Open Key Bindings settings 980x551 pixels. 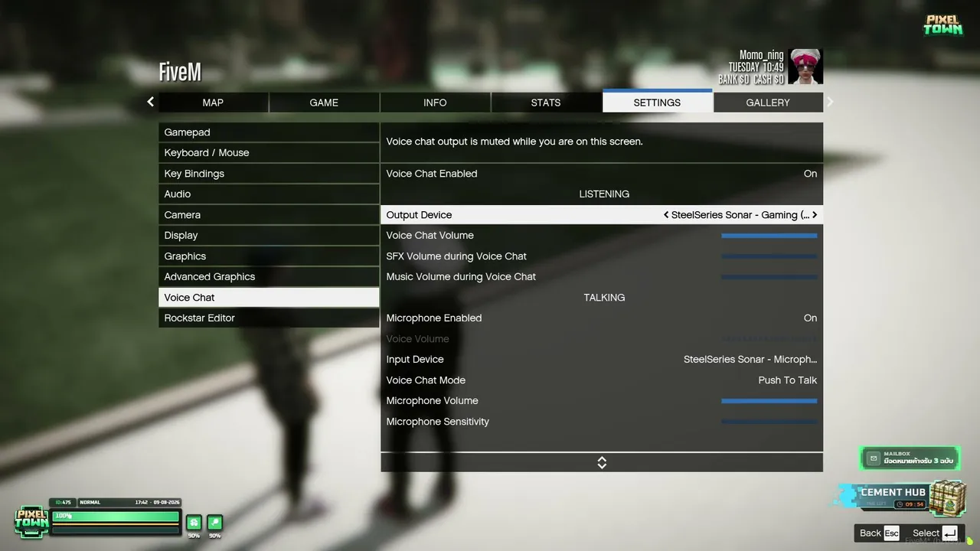pyautogui.click(x=269, y=174)
